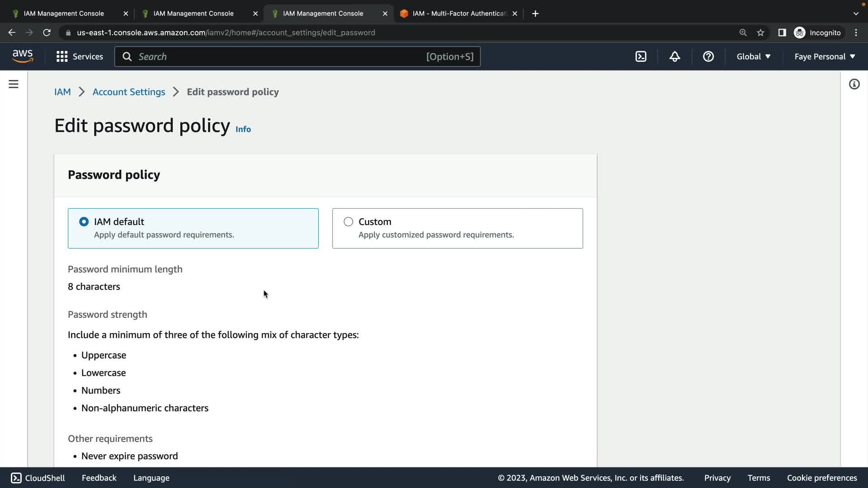Click the AWS logo home icon
Screen dimensions: 868x488
coord(23,56)
